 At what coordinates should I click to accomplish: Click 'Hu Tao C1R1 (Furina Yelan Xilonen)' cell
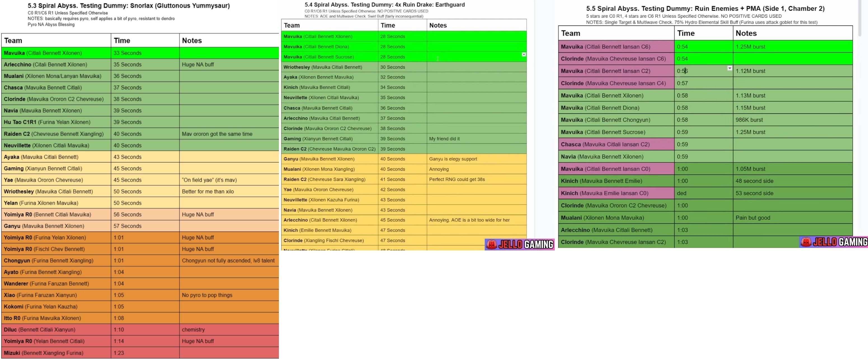(56, 122)
